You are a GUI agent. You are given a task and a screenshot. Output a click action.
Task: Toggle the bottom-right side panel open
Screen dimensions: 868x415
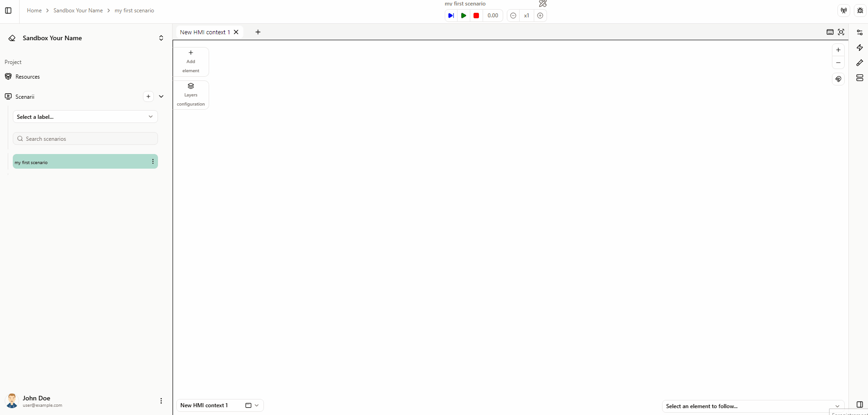click(x=860, y=404)
